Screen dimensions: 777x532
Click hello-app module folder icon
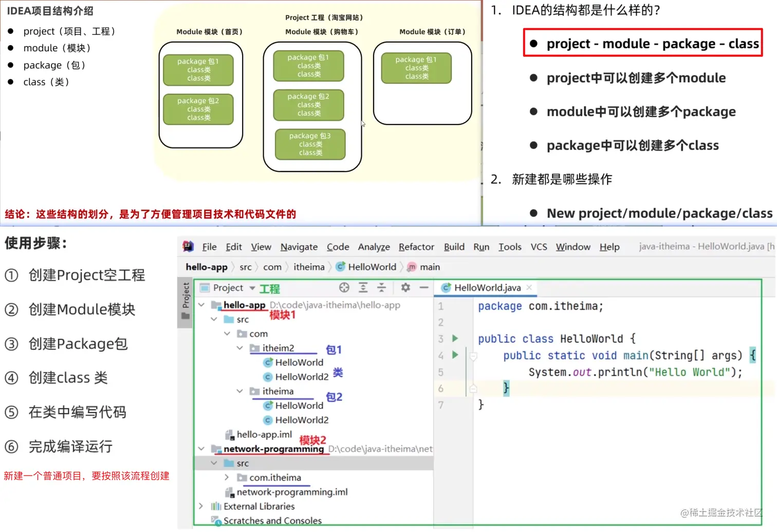tap(216, 305)
